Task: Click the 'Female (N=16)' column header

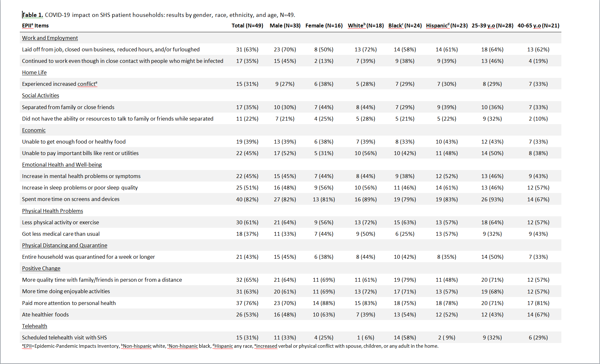Action: point(324,26)
